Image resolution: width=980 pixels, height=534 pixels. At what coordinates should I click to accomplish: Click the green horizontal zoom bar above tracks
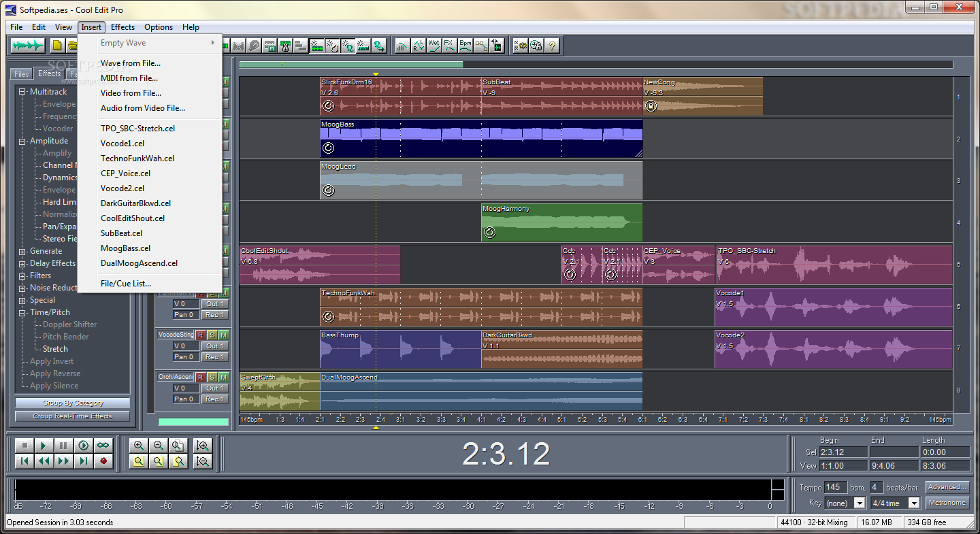click(351, 65)
